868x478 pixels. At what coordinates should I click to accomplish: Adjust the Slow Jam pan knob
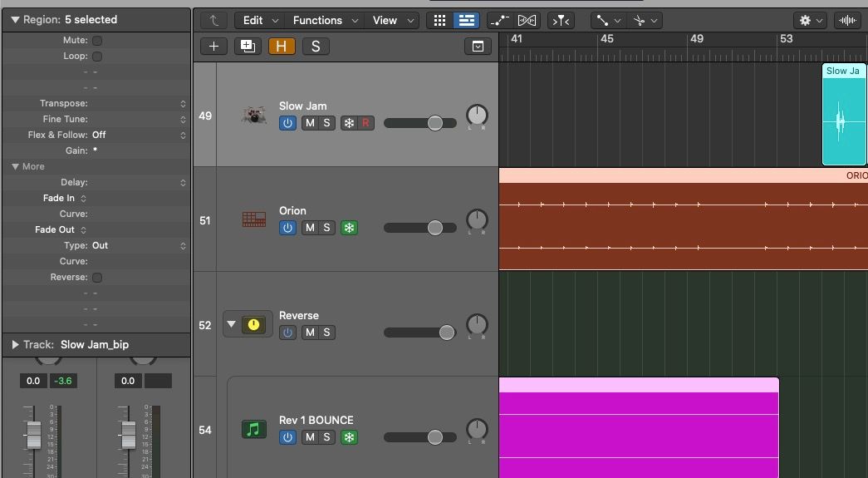click(x=477, y=116)
